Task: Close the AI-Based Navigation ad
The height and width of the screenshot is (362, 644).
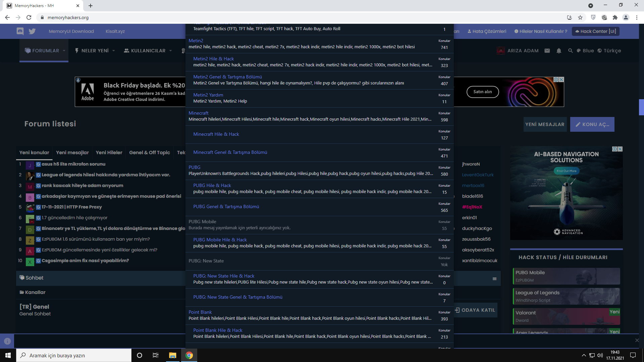Action: (x=620, y=149)
